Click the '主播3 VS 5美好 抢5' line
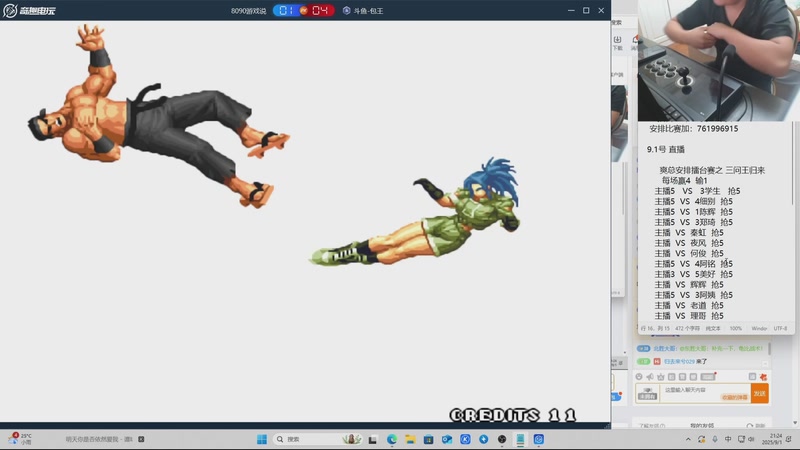 [x=693, y=274]
